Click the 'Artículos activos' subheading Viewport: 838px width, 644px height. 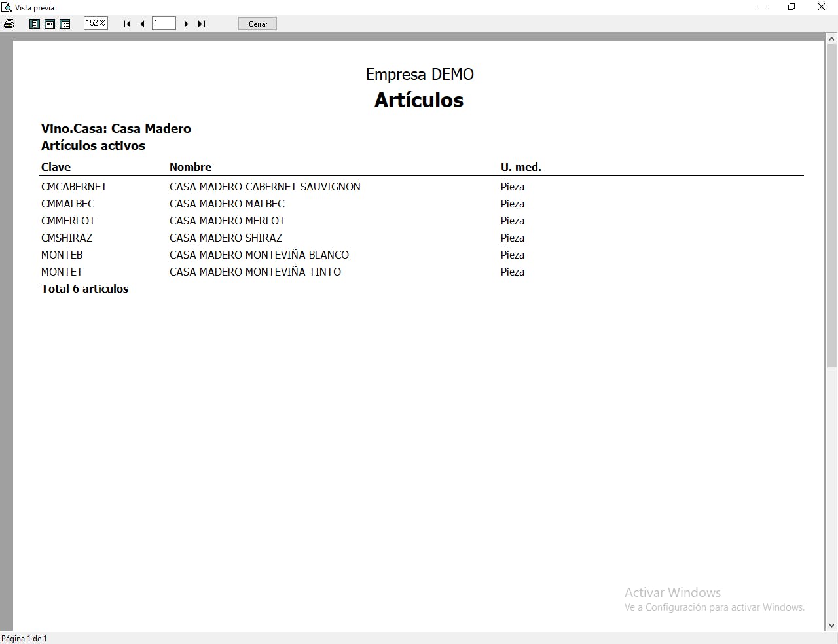pos(93,145)
